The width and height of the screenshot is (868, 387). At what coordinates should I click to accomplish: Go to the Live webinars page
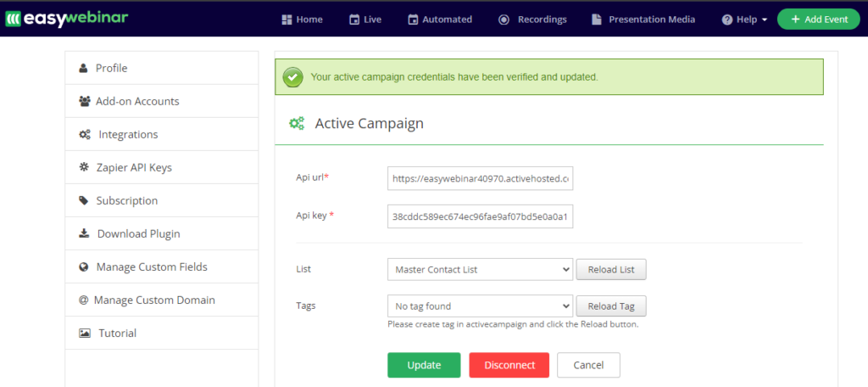coord(365,20)
